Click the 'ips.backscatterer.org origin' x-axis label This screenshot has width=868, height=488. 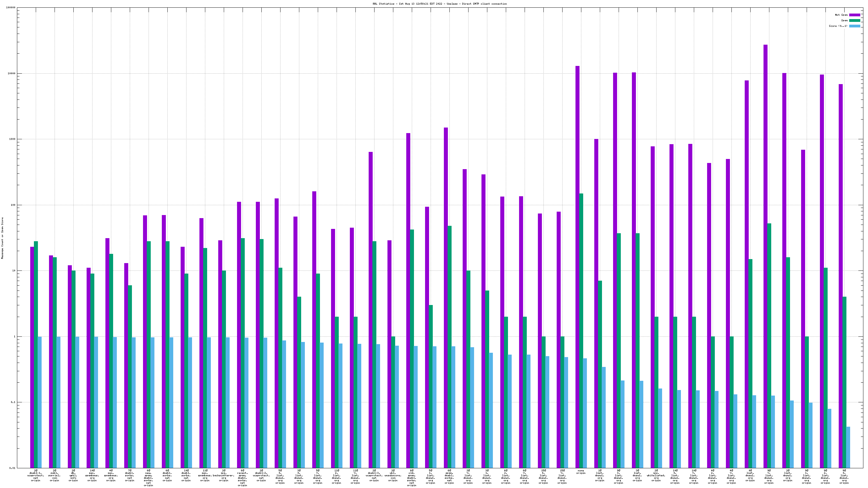pos(223,475)
